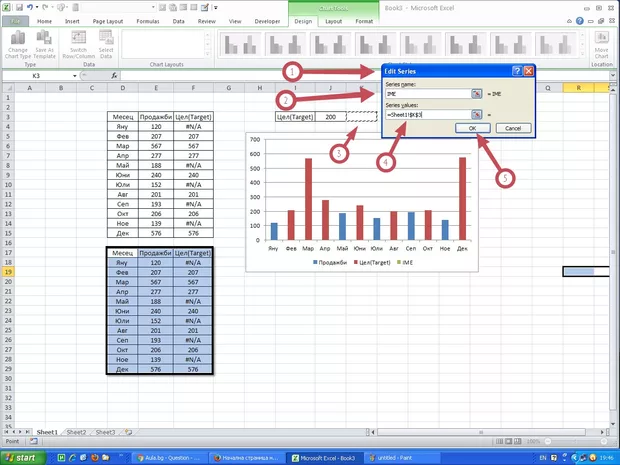Click the formula bar input area
Screen dimensions: 620x465
pos(364,75)
